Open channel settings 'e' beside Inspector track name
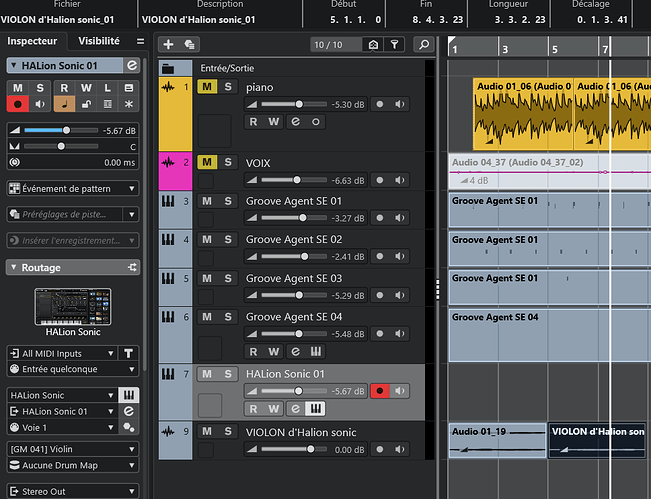 coord(132,65)
